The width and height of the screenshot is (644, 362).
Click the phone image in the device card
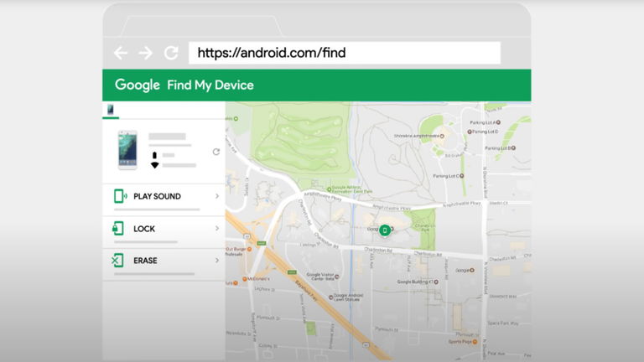[x=127, y=150]
